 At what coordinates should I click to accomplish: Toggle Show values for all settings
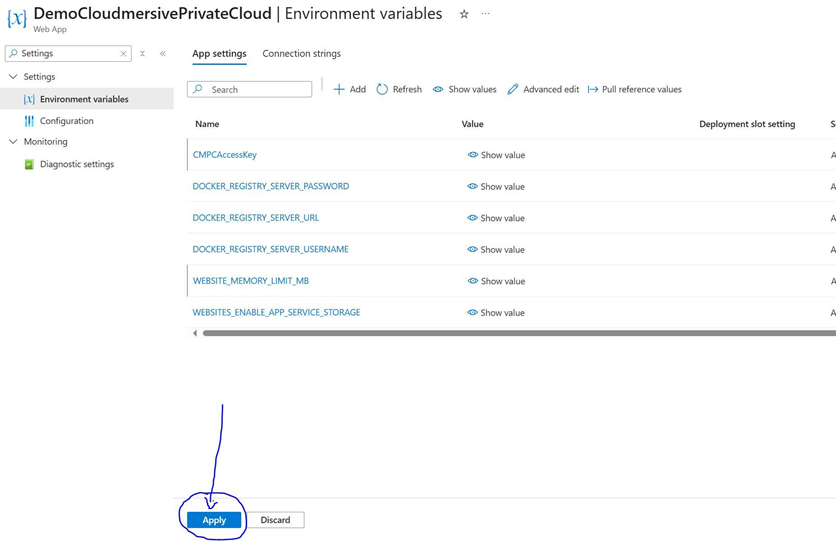464,90
